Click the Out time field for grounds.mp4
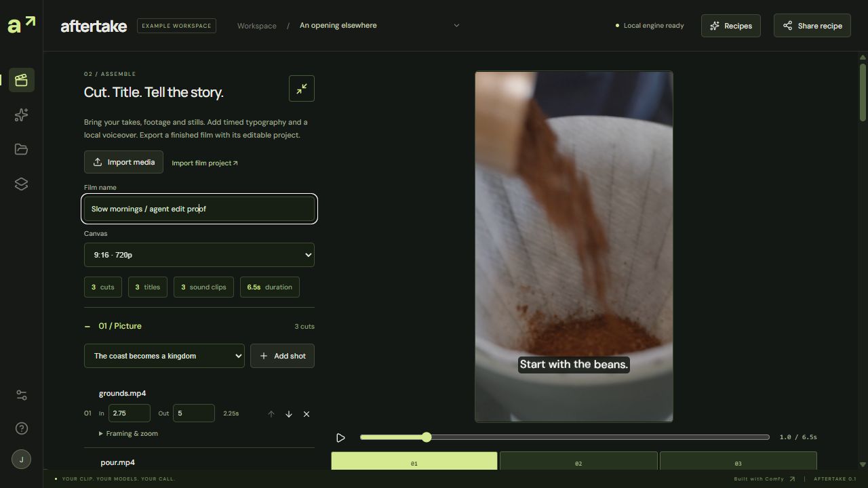This screenshot has height=488, width=868. (x=194, y=413)
